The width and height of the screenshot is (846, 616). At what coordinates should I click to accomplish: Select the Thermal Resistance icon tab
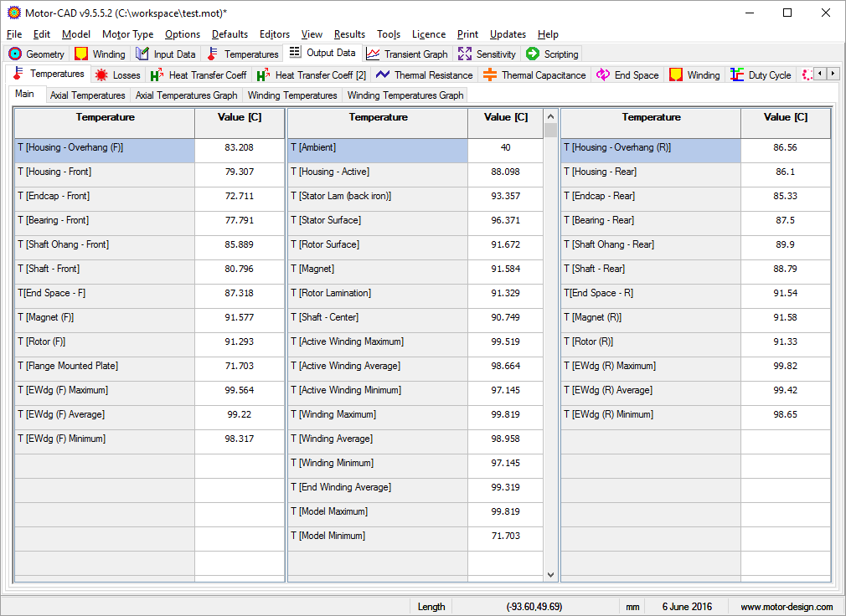coord(383,74)
